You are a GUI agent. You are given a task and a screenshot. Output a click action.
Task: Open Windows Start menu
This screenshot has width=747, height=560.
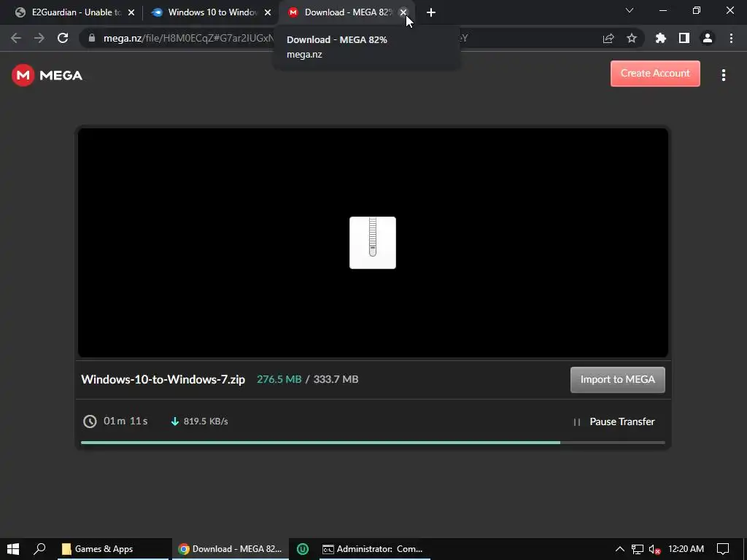[13, 549]
